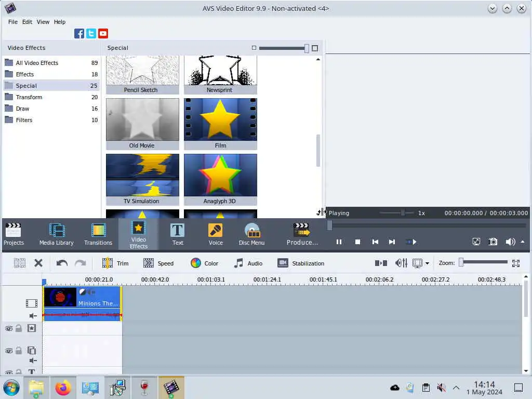This screenshot has height=399, width=532.
Task: Delete selected object with X icon
Action: (38, 263)
